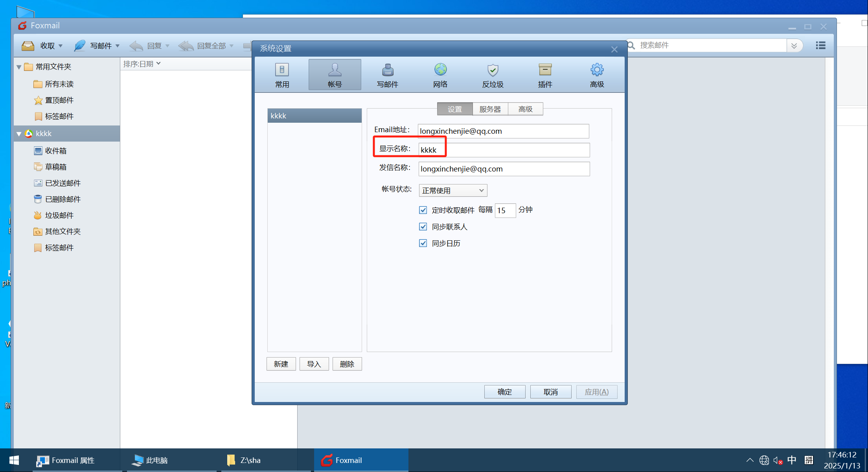Image resolution: width=868 pixels, height=472 pixels.
Task: Open the 垃圾邮件 junk folder
Action: [59, 215]
